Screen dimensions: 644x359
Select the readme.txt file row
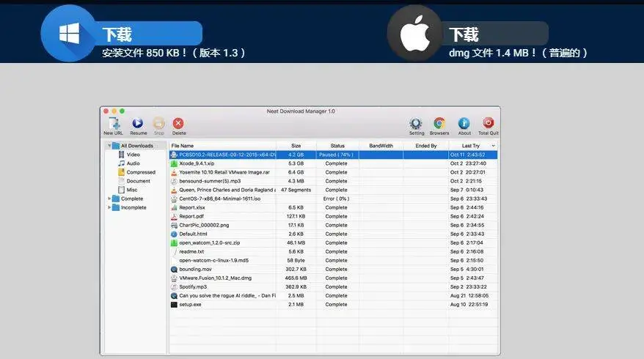tap(333, 251)
